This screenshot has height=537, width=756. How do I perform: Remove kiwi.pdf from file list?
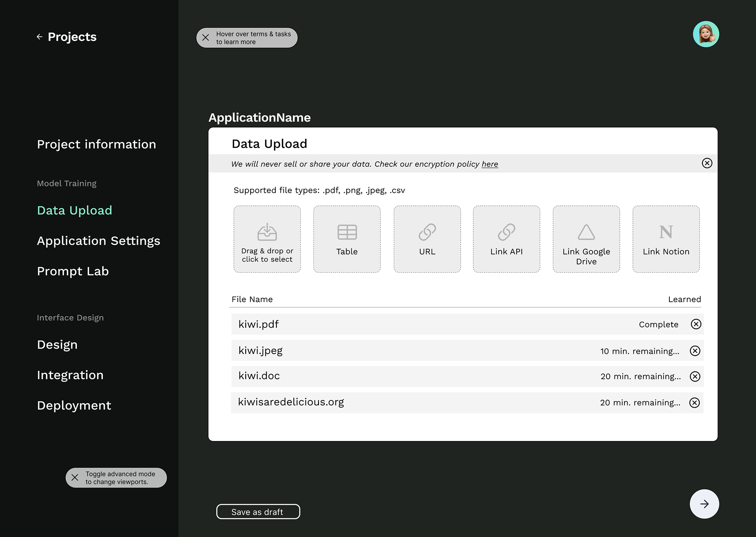[696, 324]
